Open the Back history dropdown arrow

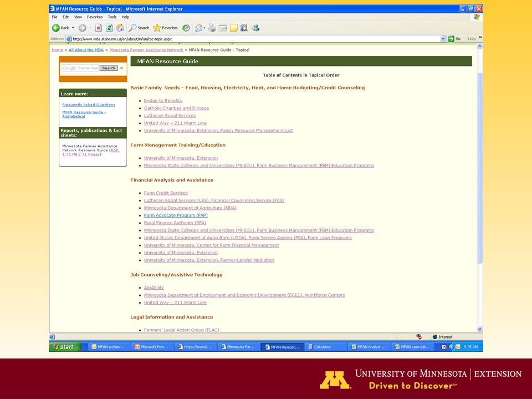pos(73,28)
